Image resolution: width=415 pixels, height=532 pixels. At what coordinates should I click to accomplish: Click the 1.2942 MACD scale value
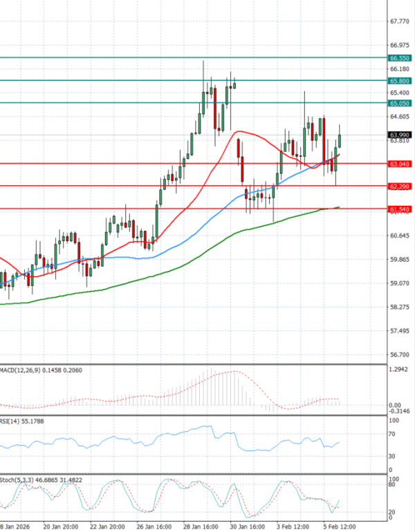399,370
